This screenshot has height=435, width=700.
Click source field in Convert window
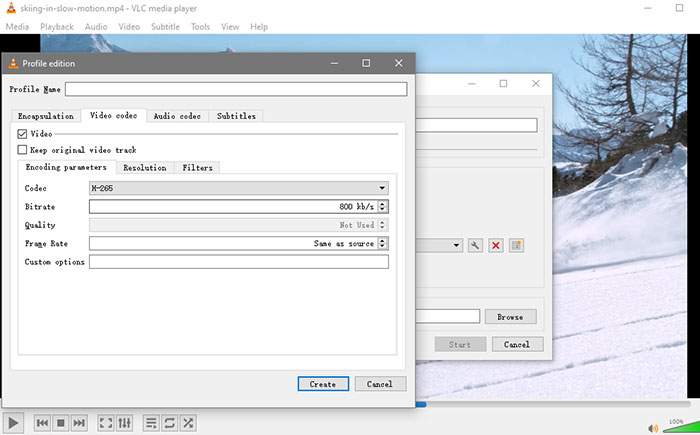click(476, 125)
